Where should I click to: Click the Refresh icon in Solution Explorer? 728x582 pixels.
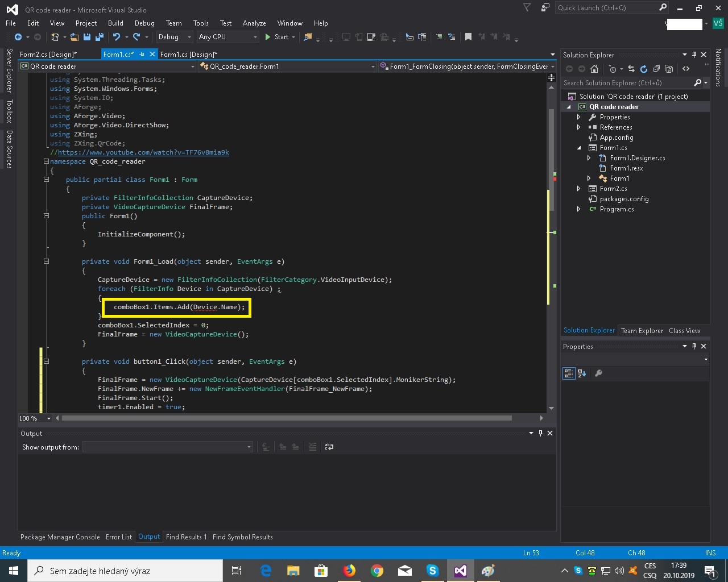[643, 69]
